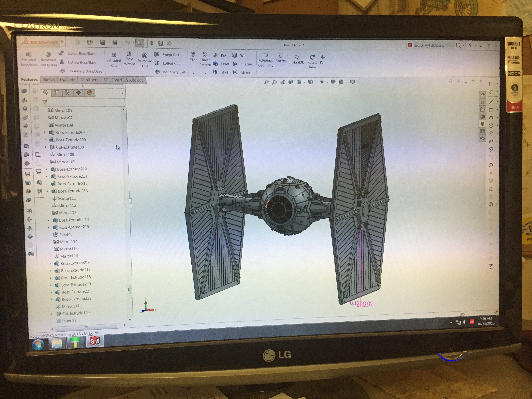The width and height of the screenshot is (532, 399).
Task: Open the Edit Appearance color ball icon
Action: click(x=333, y=82)
